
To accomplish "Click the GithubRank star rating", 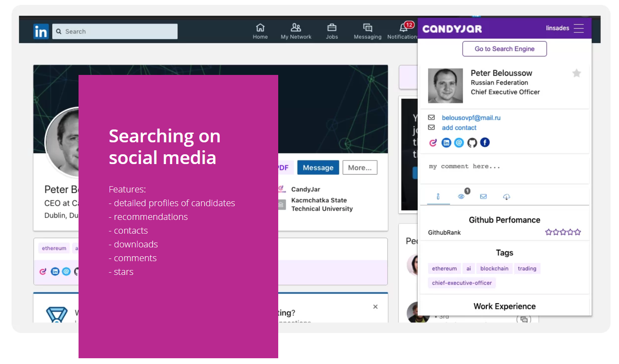I will coord(563,232).
